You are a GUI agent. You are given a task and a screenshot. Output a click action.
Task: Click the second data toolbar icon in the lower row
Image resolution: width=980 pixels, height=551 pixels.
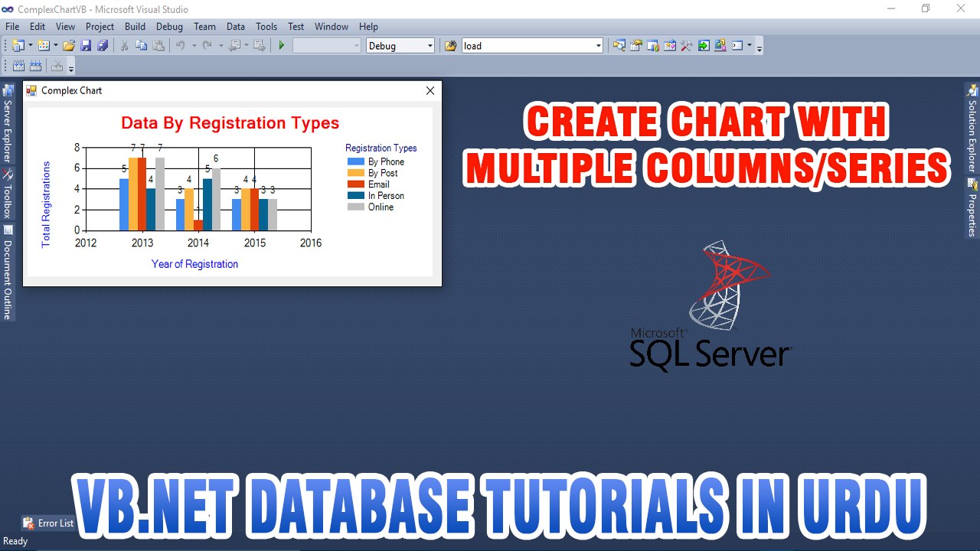pos(35,66)
